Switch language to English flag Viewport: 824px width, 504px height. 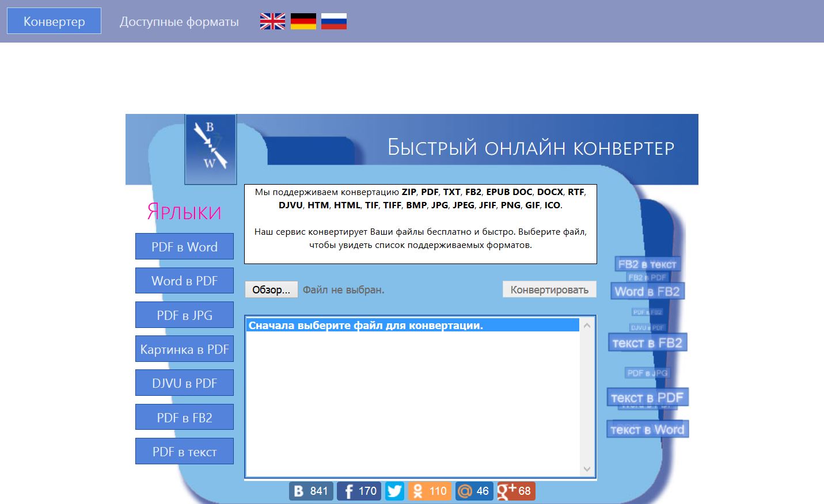click(x=272, y=21)
